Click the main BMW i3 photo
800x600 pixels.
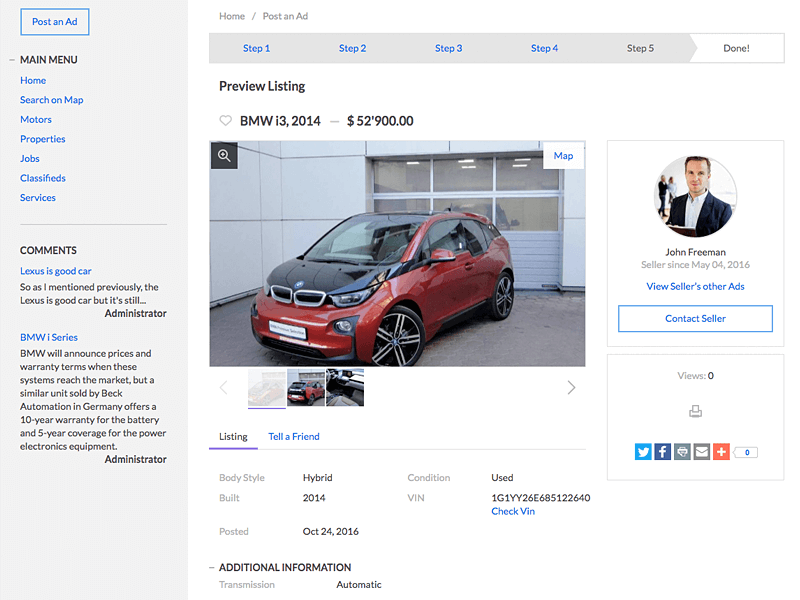pos(397,254)
